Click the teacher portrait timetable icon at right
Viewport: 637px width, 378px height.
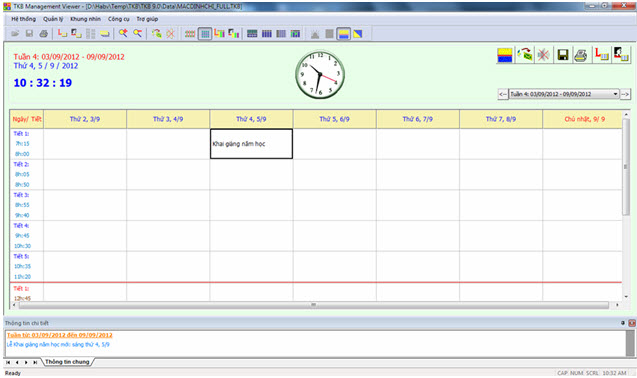tap(621, 54)
